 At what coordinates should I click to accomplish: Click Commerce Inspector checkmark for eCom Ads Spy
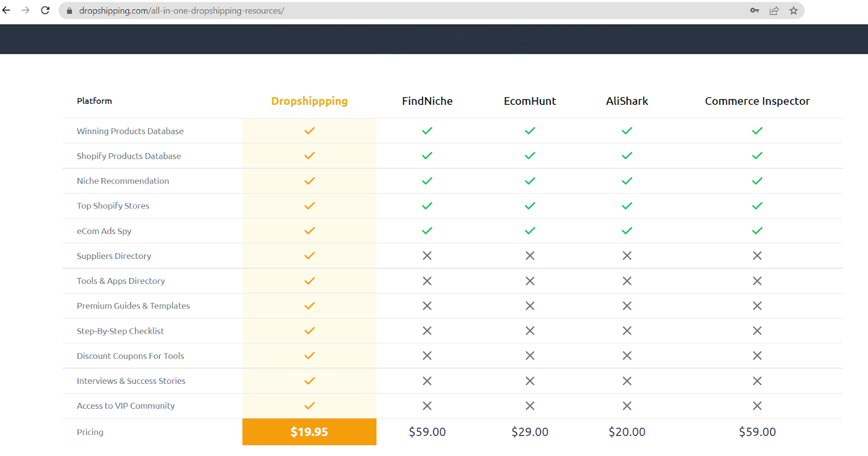tap(757, 231)
